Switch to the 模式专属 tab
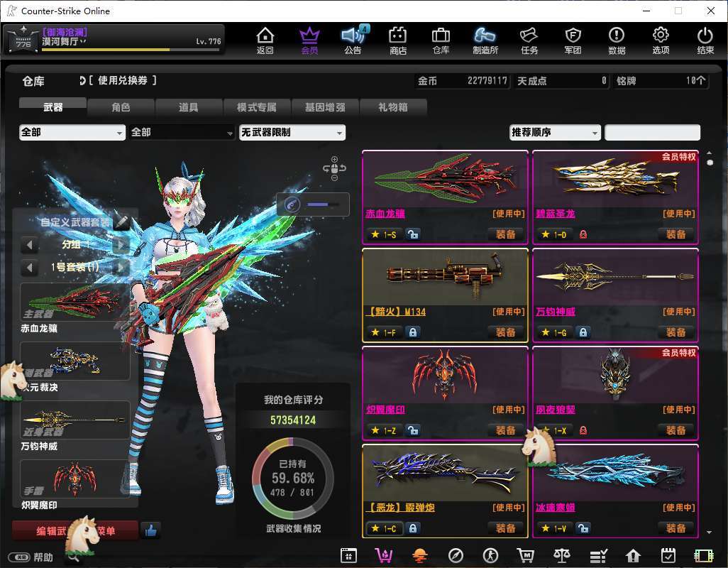 [x=257, y=106]
